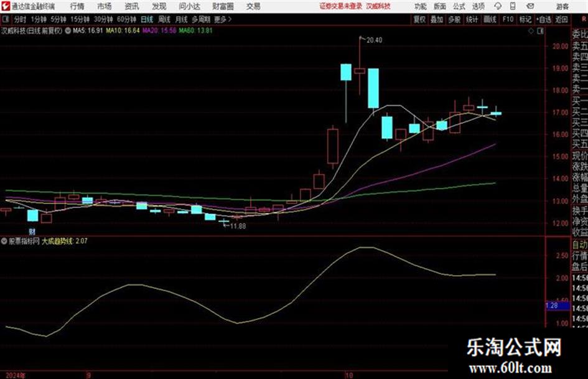Screen dimensions: 588x379
Task: Click the month 10 marker on timeline
Action: [348, 375]
